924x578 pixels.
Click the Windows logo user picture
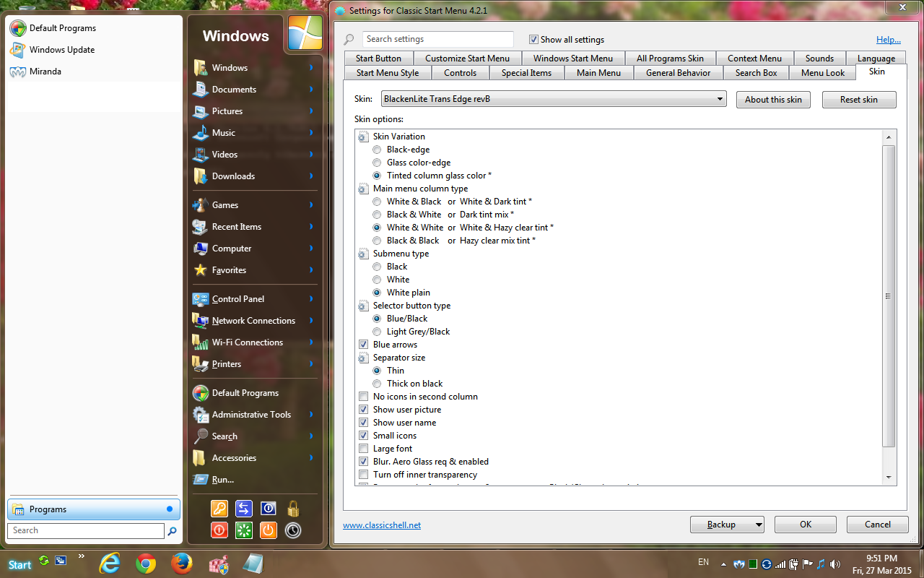pyautogui.click(x=305, y=33)
